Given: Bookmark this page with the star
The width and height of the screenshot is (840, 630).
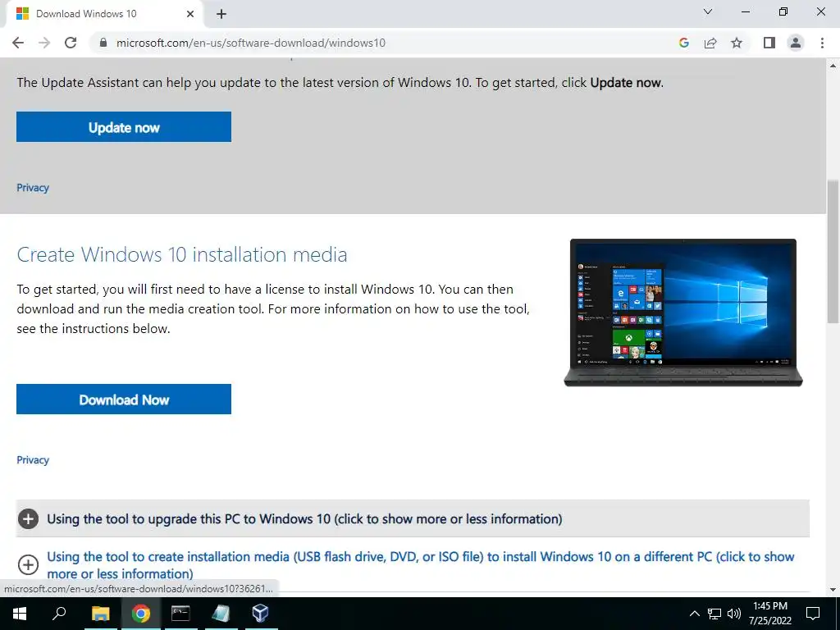Looking at the screenshot, I should click(x=737, y=43).
